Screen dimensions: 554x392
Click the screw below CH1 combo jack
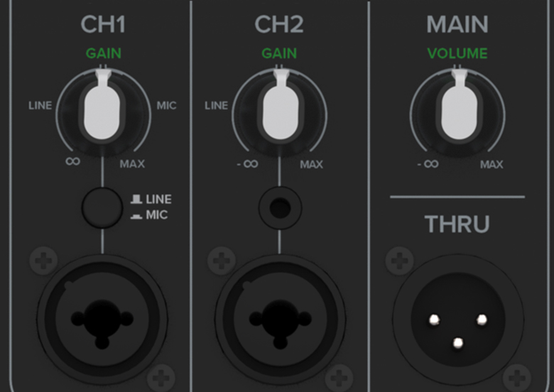pyautogui.click(x=161, y=379)
